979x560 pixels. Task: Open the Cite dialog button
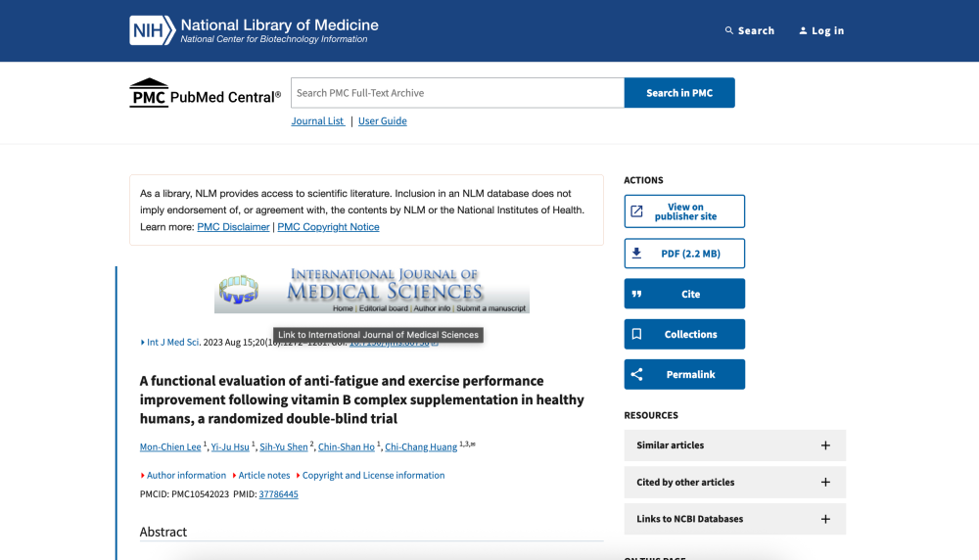(x=684, y=294)
